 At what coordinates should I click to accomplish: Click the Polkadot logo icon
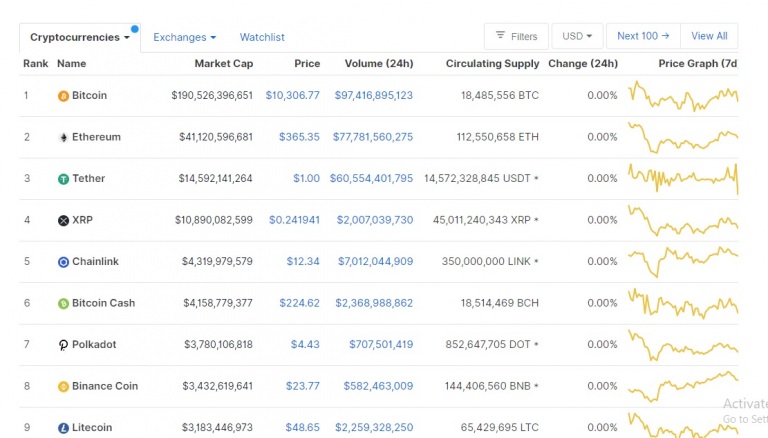tap(63, 345)
